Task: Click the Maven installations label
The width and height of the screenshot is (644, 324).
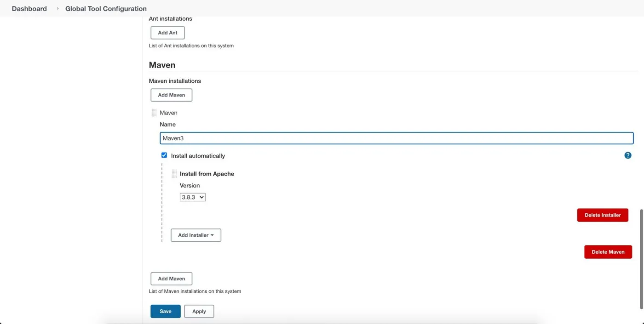Action: [175, 81]
